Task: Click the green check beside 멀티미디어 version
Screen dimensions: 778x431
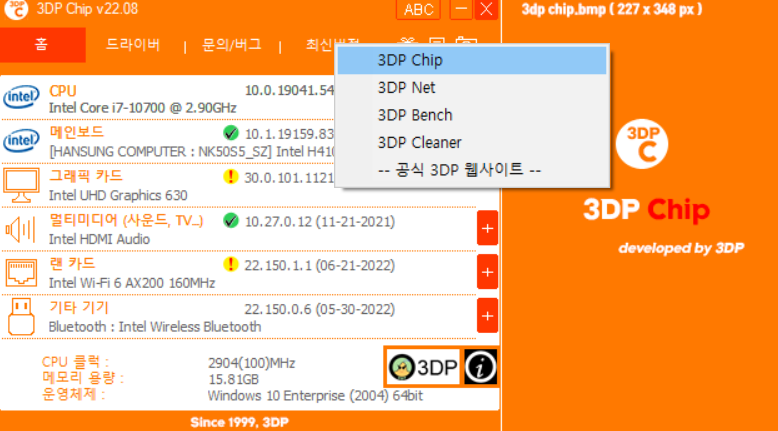Action: coord(231,220)
